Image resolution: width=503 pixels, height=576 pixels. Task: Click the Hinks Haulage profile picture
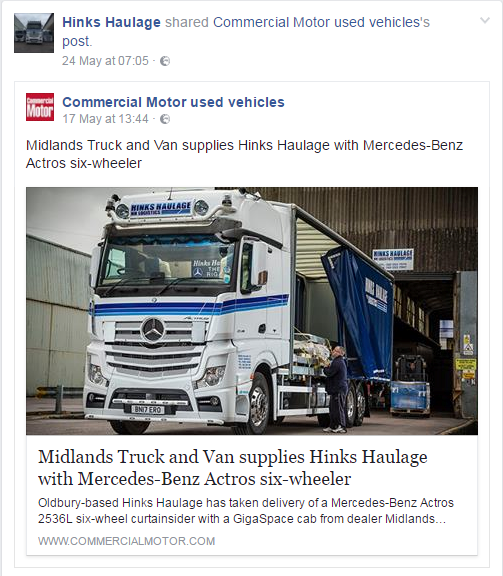34,33
